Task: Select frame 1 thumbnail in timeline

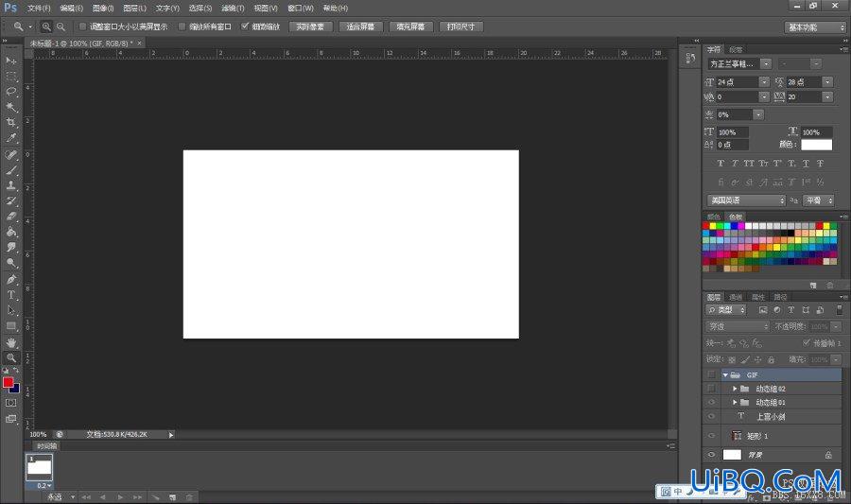Action: tap(39, 467)
